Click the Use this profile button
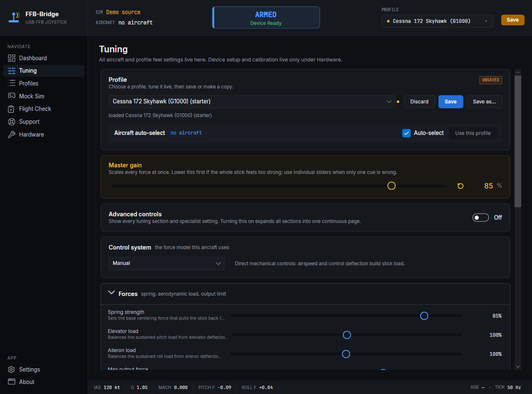The image size is (532, 394). pos(473,133)
